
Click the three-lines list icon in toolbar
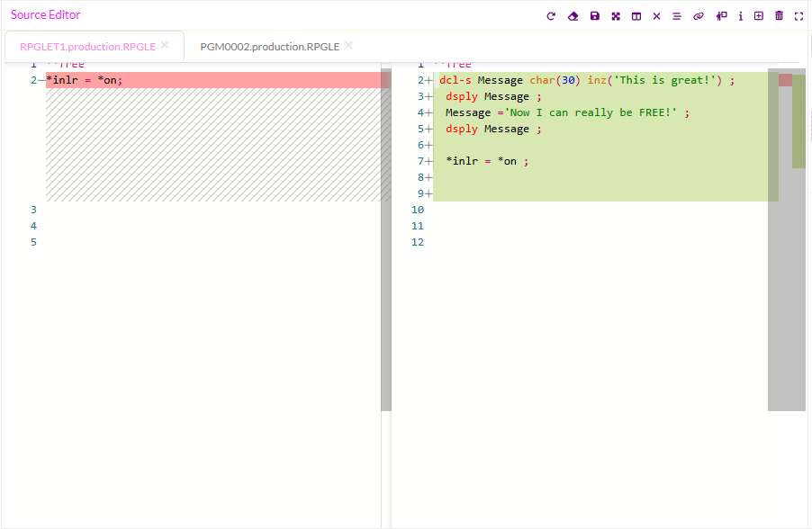point(677,16)
